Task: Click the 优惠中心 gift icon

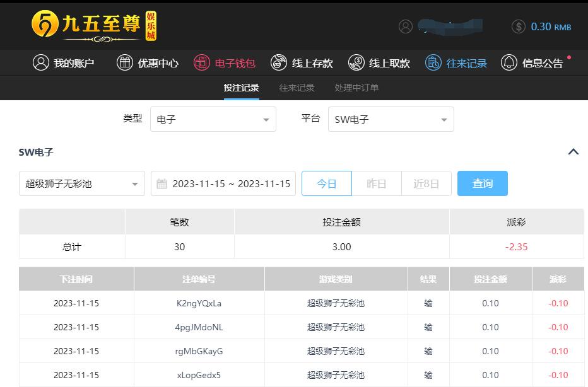Action: [x=125, y=62]
